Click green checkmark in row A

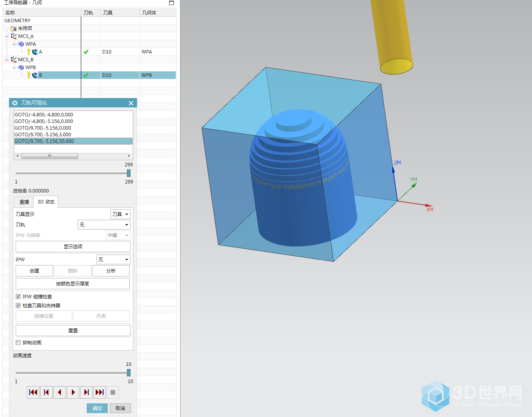(x=86, y=52)
